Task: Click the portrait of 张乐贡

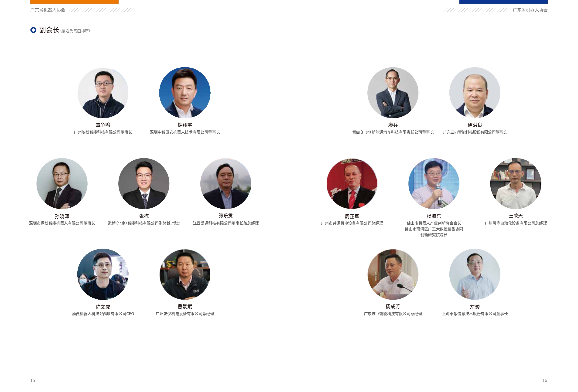Action: click(x=226, y=184)
